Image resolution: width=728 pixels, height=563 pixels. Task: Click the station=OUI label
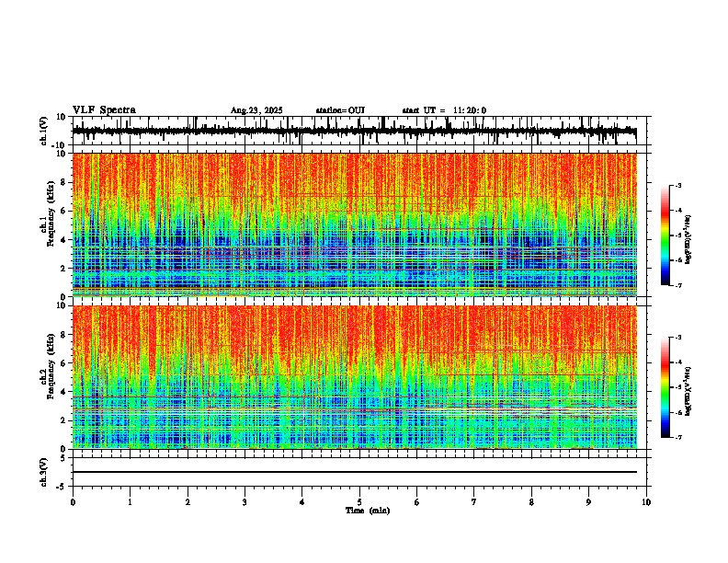340,110
